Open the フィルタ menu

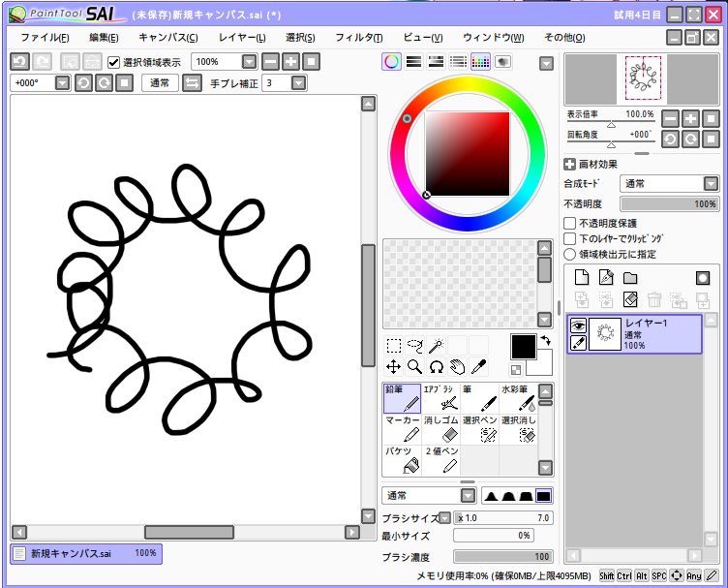coord(358,37)
